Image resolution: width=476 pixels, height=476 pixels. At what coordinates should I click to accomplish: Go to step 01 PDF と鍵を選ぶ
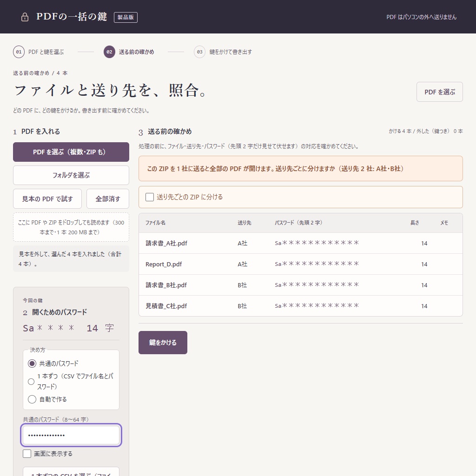coord(39,52)
